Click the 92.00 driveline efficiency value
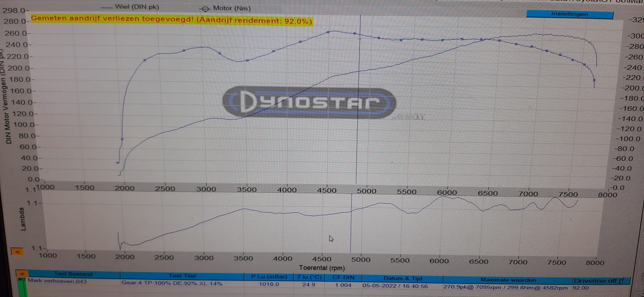644x297 pixels. [x=580, y=288]
